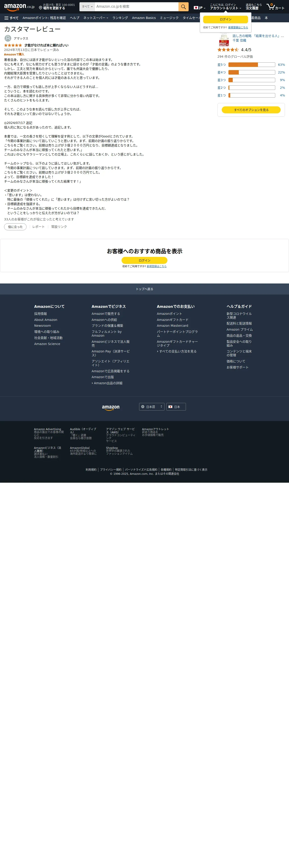The width and height of the screenshot is (289, 868).
Task: Open the Amazon Basics nav item
Action: pyautogui.click(x=144, y=18)
